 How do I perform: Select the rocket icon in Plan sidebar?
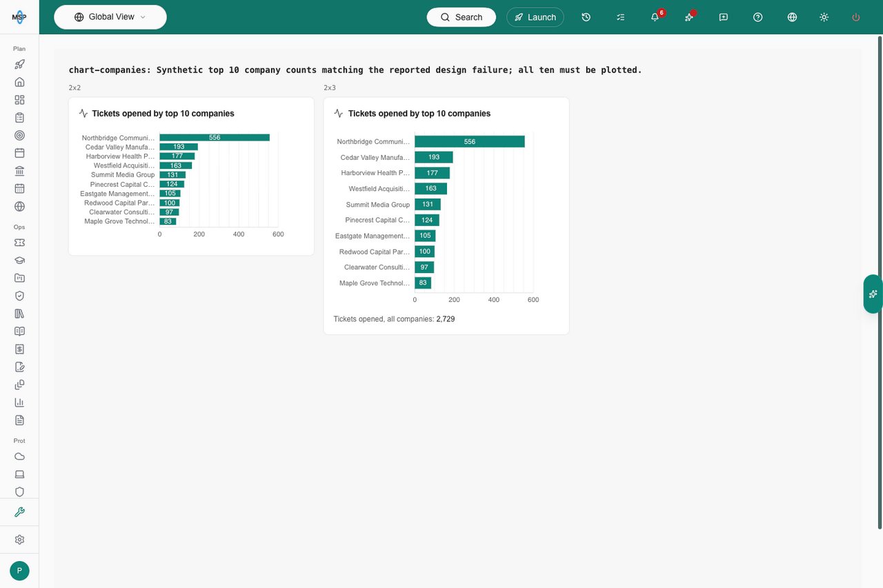[19, 64]
